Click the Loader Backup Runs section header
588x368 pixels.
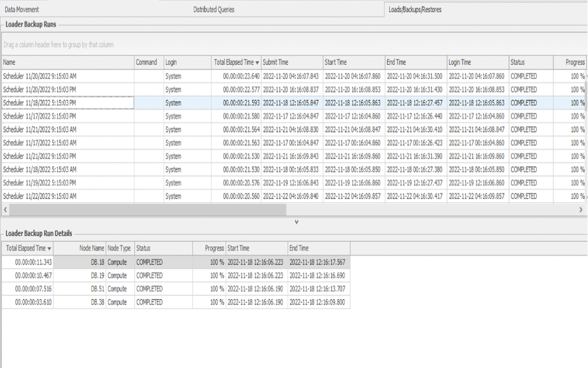tap(28, 24)
